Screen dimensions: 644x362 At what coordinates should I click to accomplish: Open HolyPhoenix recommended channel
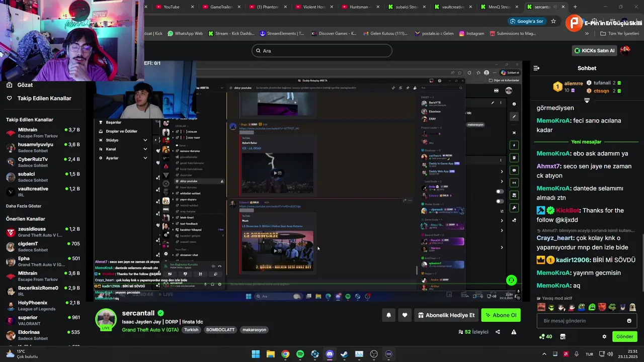(x=43, y=306)
